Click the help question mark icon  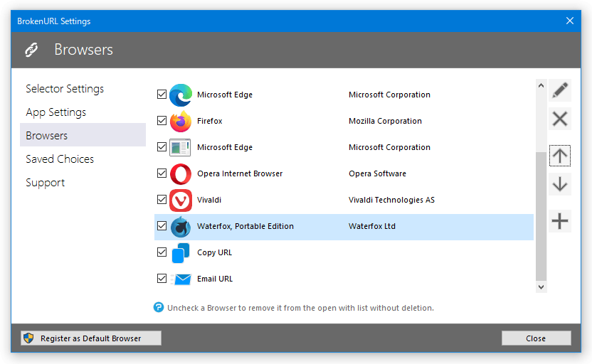point(159,307)
